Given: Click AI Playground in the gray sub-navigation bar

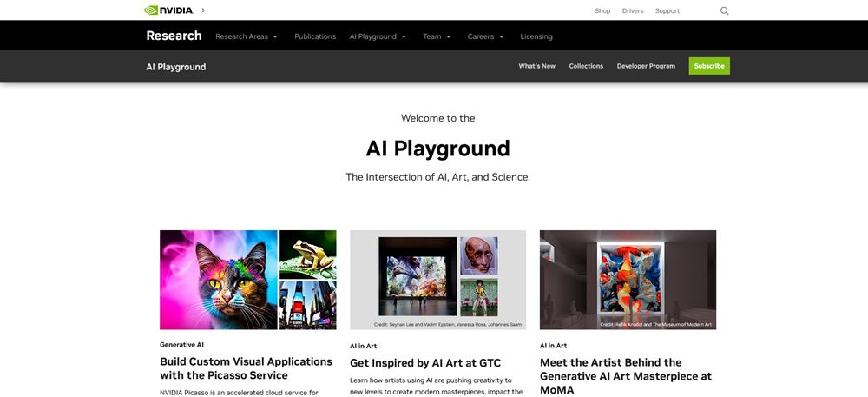Looking at the screenshot, I should [x=176, y=67].
